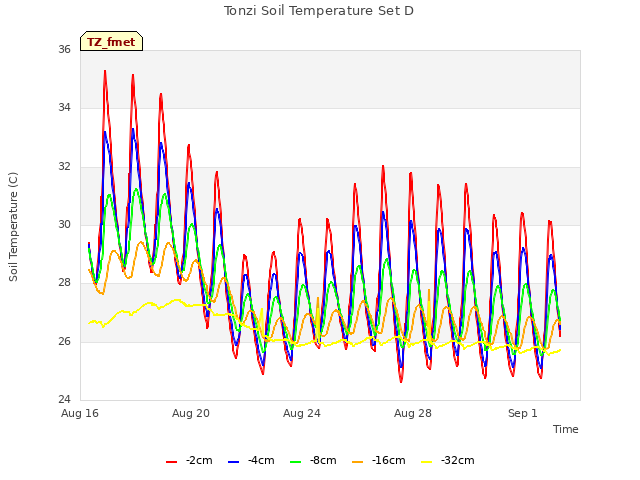Screen dimensions: 640x480
Task: Click the 26 y-axis tick label
Action: pyautogui.click(x=64, y=341)
